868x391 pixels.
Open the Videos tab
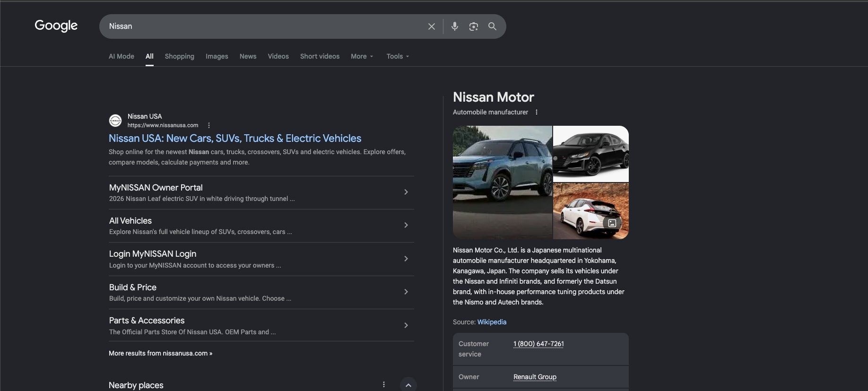coord(278,56)
